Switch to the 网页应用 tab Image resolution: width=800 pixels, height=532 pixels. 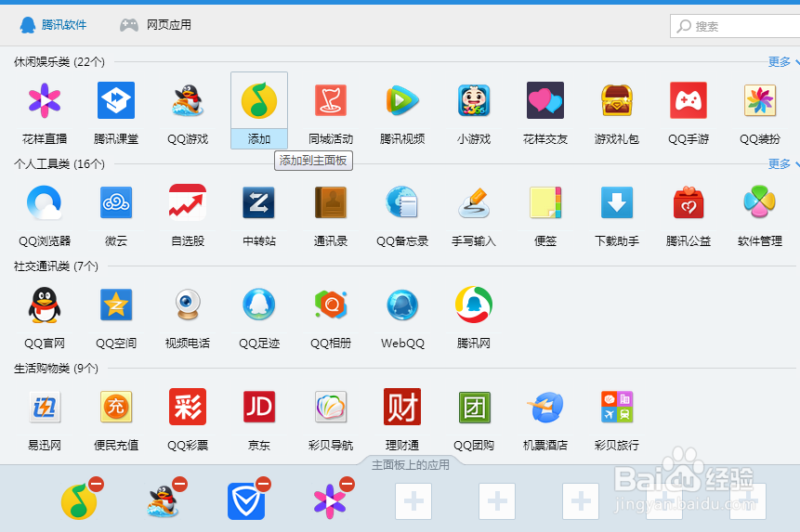(155, 24)
